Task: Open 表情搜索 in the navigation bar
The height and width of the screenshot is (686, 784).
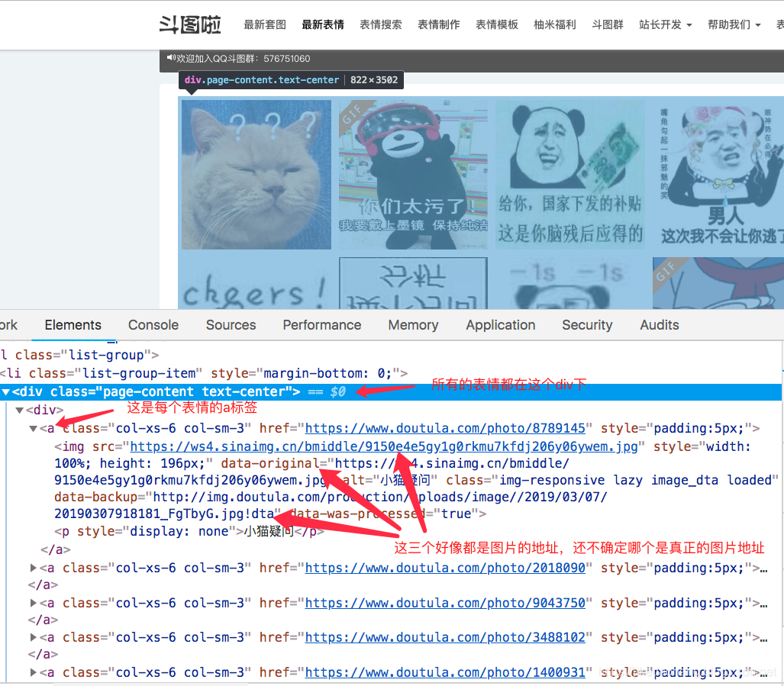Action: click(380, 24)
